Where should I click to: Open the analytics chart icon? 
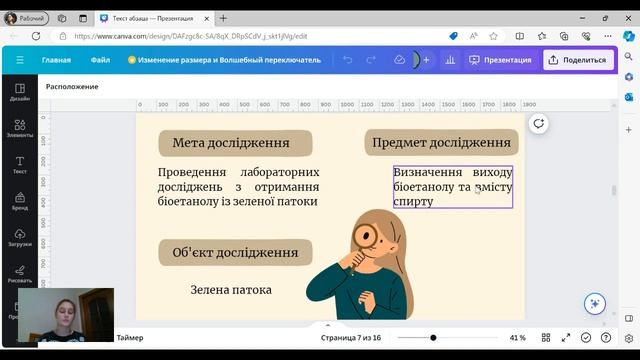point(450,60)
